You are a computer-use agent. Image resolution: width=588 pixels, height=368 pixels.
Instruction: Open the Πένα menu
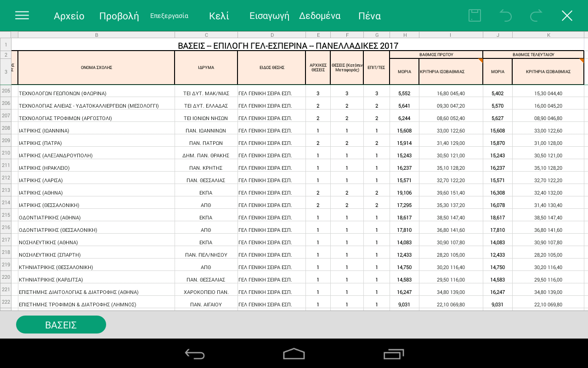click(369, 16)
